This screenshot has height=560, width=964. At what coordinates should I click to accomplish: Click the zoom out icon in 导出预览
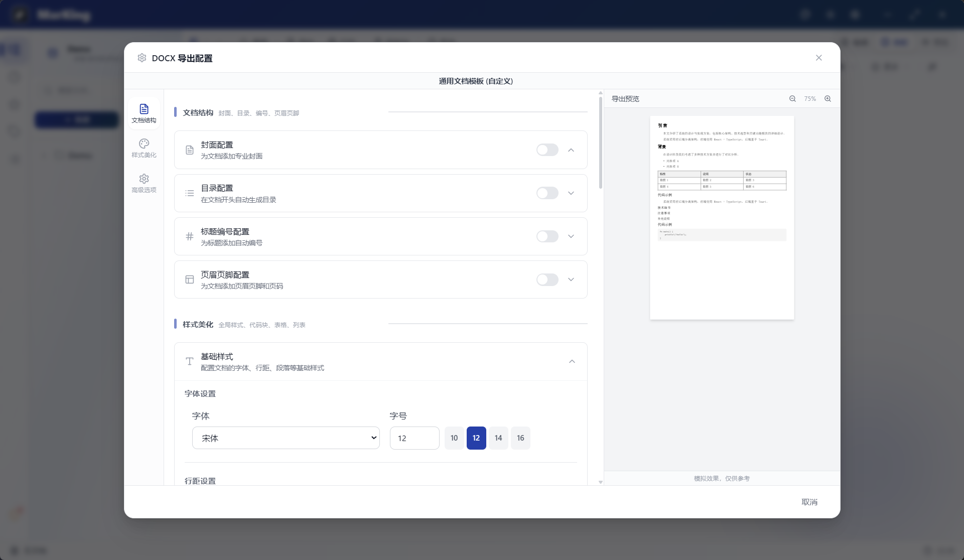tap(792, 99)
